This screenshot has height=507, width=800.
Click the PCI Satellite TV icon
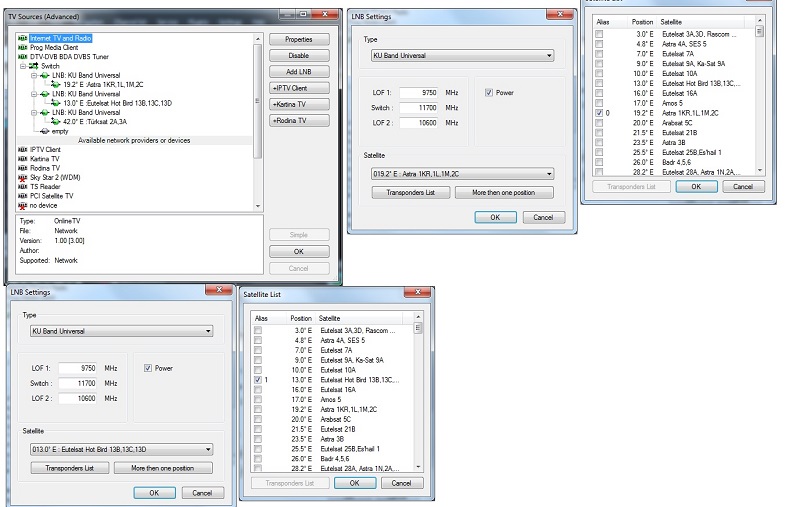(x=23, y=196)
